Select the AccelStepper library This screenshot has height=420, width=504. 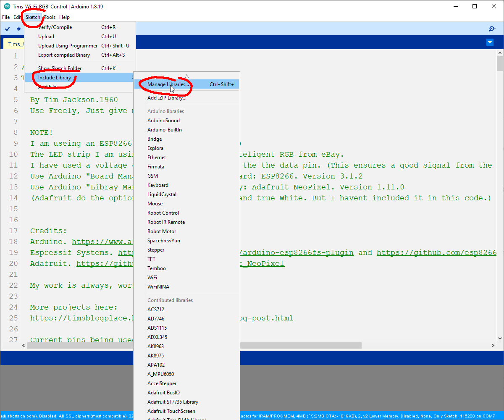[x=186, y=383]
